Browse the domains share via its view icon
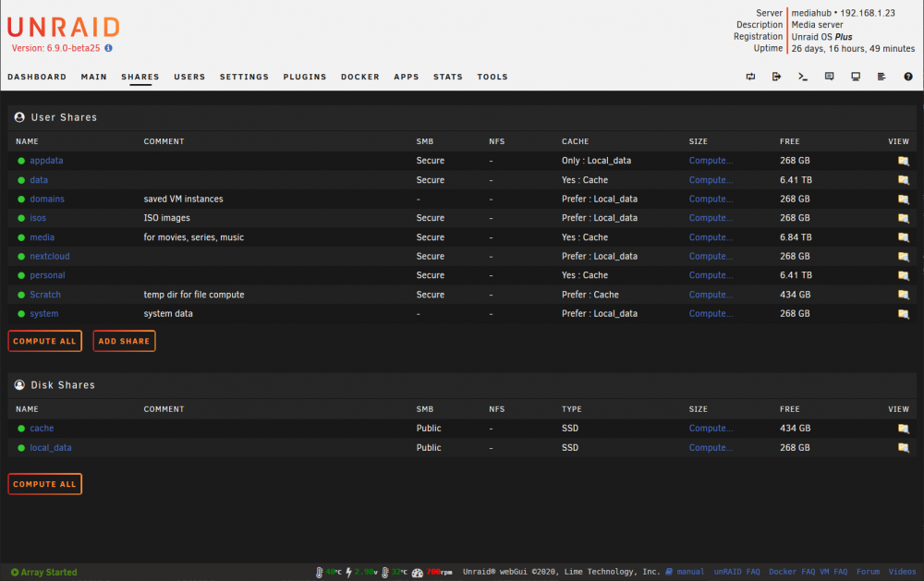 coord(904,200)
